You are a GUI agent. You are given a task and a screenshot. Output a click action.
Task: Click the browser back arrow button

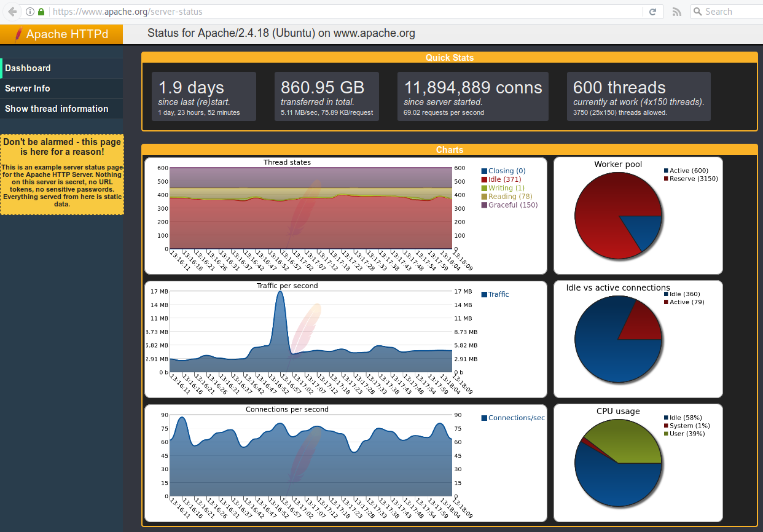coord(12,12)
